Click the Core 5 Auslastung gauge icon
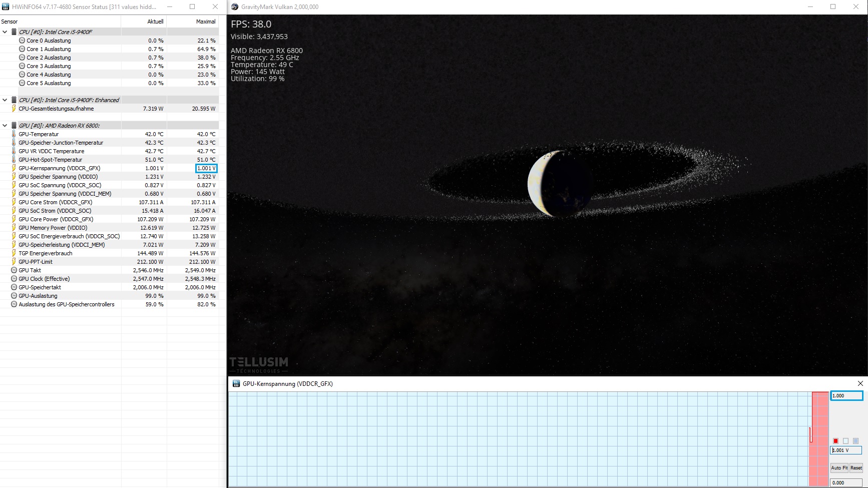 [22, 83]
